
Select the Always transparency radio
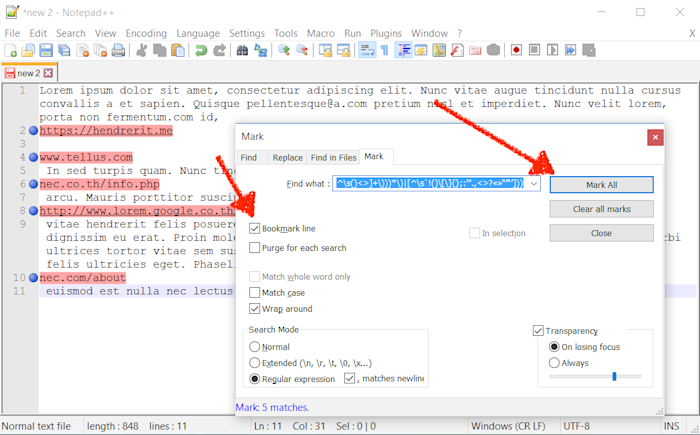coord(554,363)
